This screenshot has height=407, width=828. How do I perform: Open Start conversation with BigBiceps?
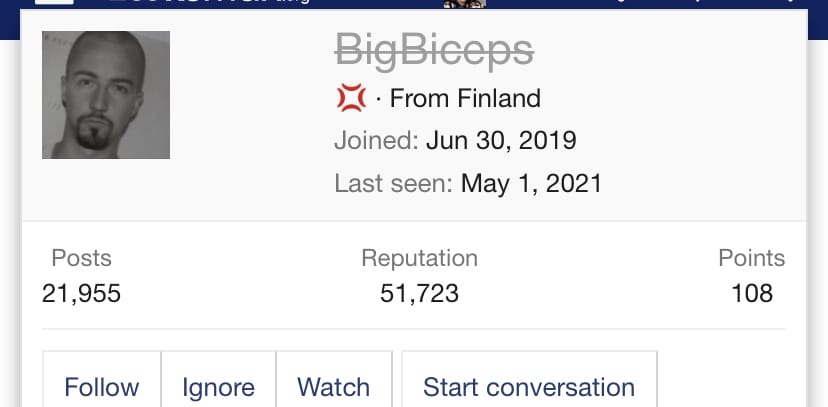coord(529,387)
